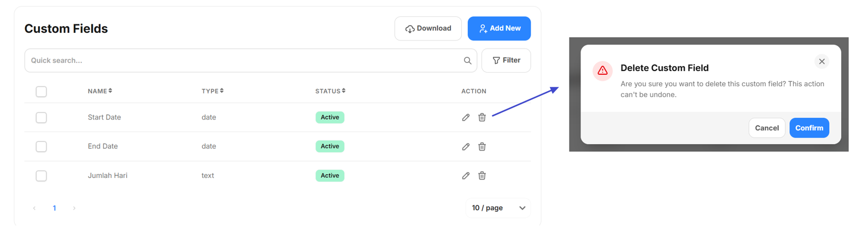Screen dimensions: 868x226
Task: Open the 10 / page dropdown
Action: point(498,208)
